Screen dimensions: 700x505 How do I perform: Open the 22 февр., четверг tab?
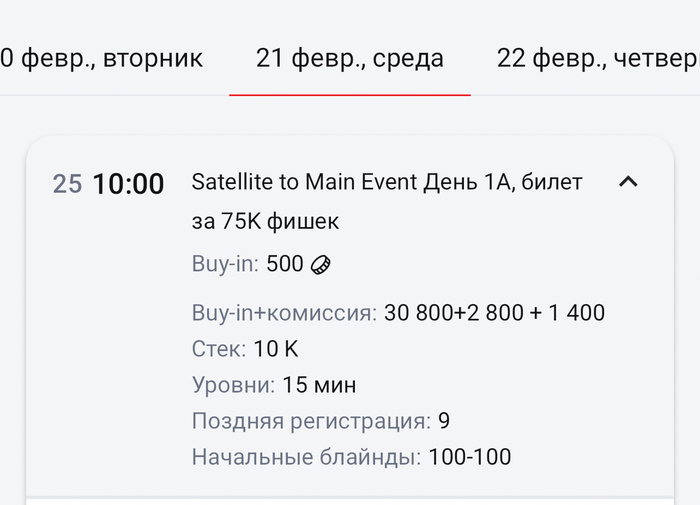point(597,58)
